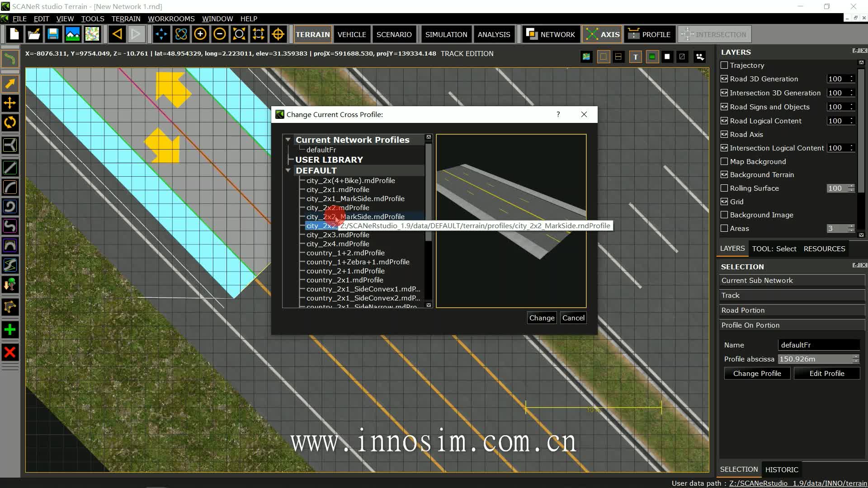The image size is (868, 488).
Task: Collapse the DEFAULT profiles section
Action: point(288,170)
